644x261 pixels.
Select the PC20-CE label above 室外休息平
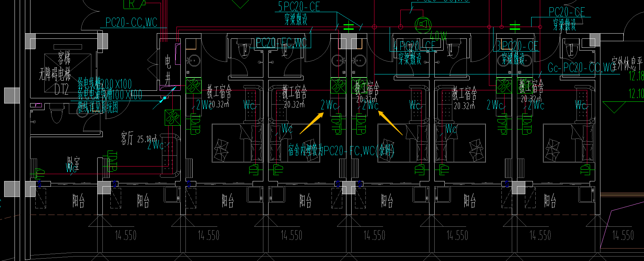[567, 12]
